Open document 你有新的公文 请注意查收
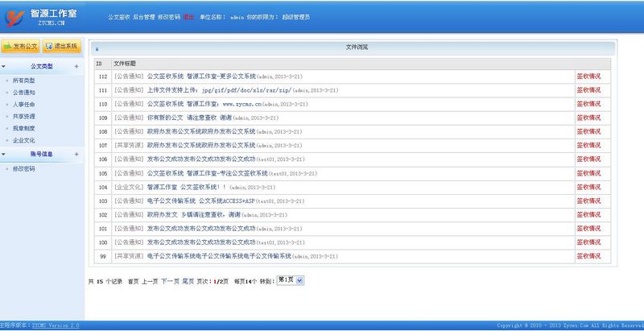Viewport: 644px width, 331px height. coord(189,118)
